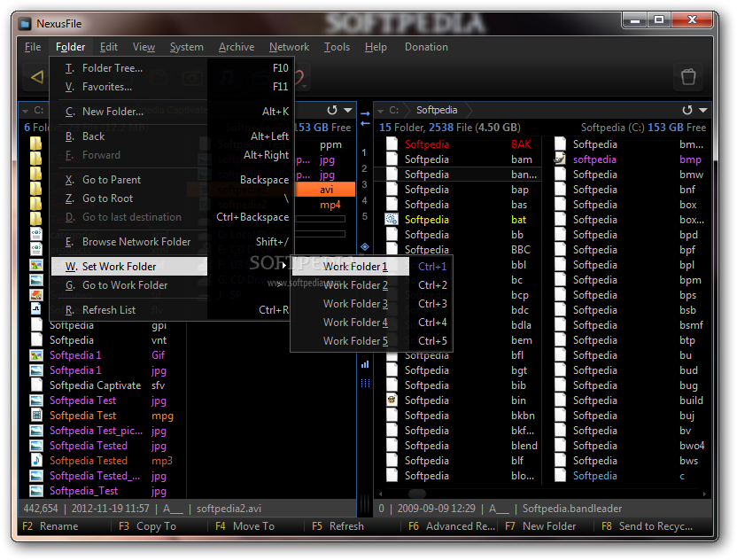Image resolution: width=737 pixels, height=560 pixels.
Task: Open the Tools menu
Action: click(337, 47)
